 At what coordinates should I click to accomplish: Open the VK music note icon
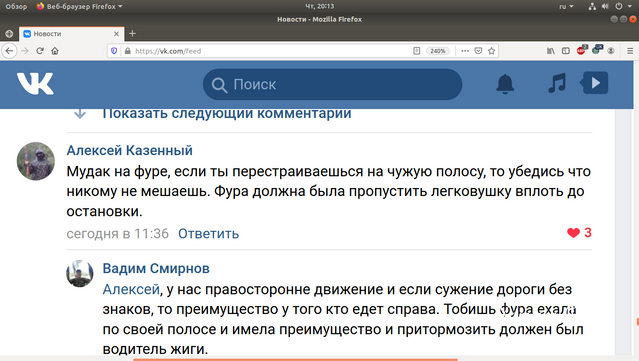(x=557, y=83)
